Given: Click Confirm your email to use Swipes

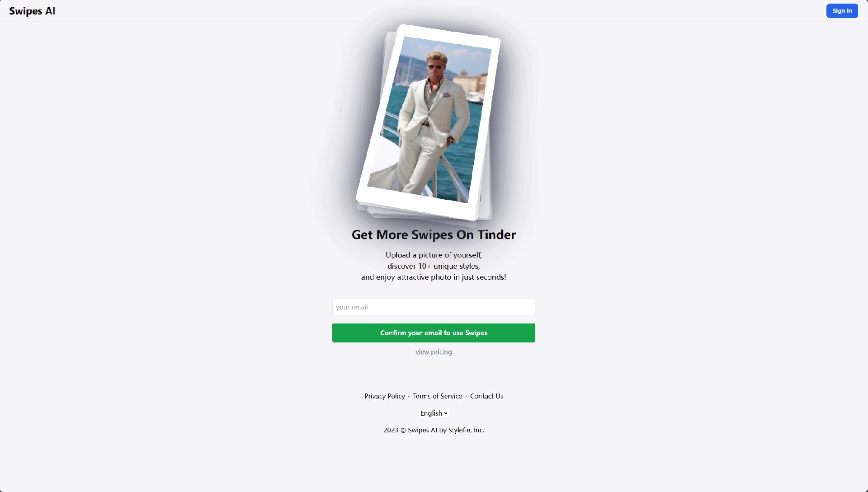Looking at the screenshot, I should point(434,333).
